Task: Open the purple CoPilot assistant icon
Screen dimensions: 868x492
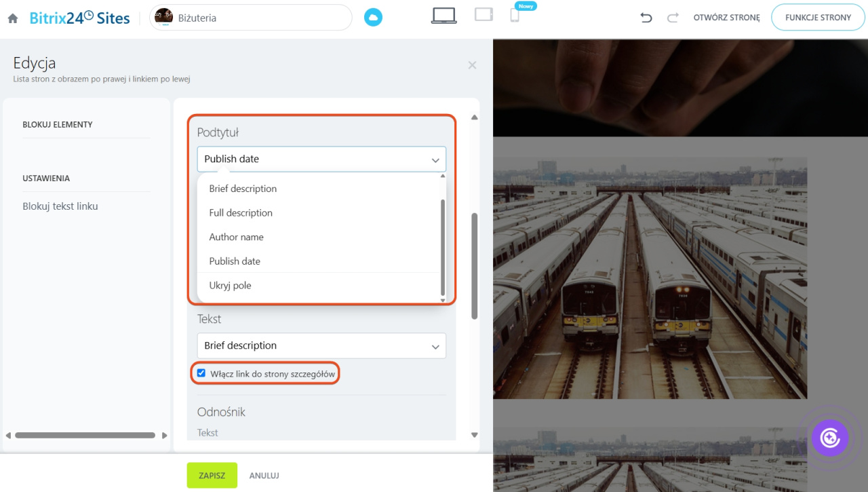Action: pos(830,438)
